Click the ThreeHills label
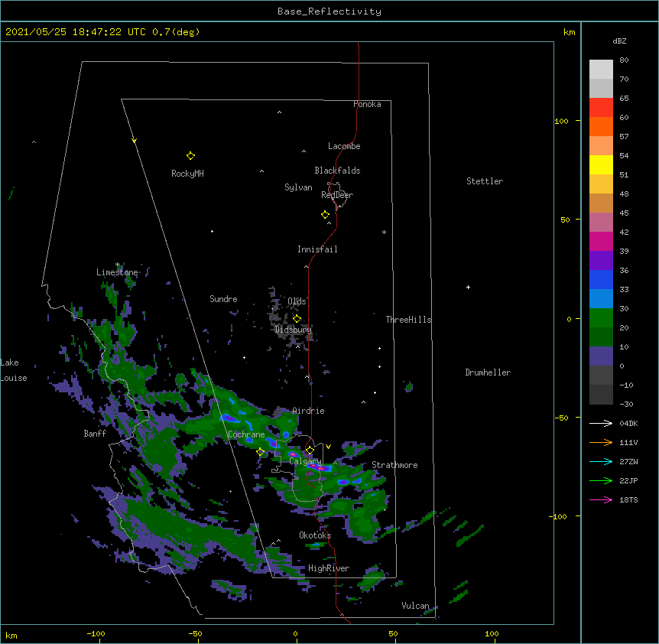Image resolution: width=659 pixels, height=644 pixels. tap(409, 320)
